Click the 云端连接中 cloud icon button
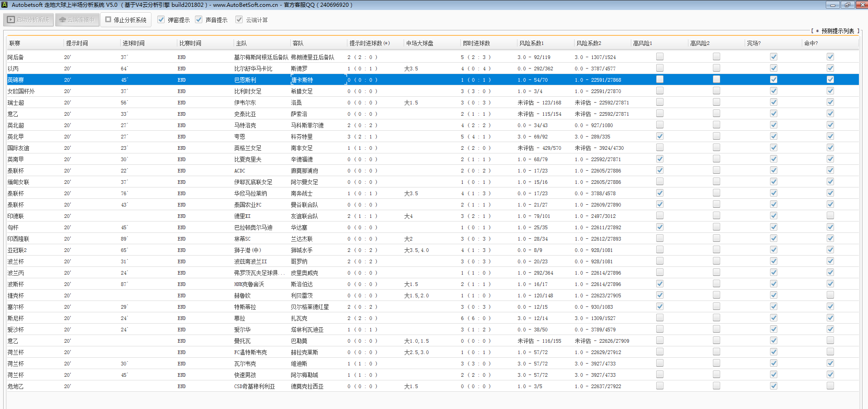Image resolution: width=868 pixels, height=409 pixels. [77, 20]
